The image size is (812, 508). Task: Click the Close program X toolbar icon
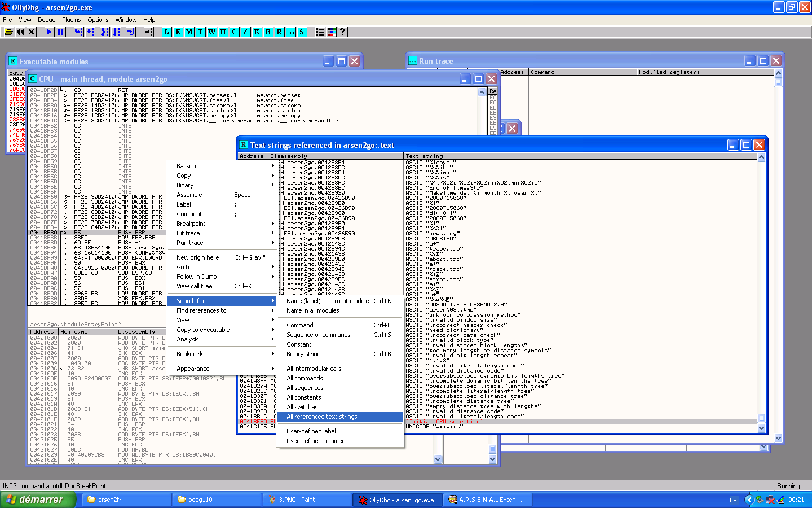[32, 32]
